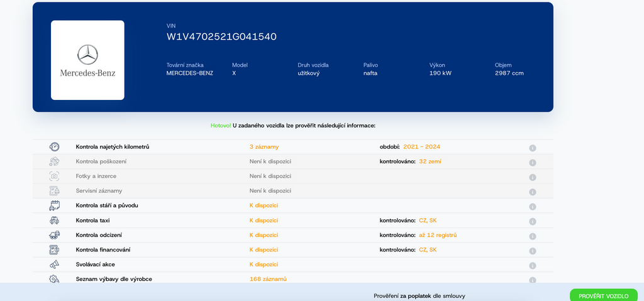Click the Kontrola financování icon
The height and width of the screenshot is (301, 644).
(54, 250)
